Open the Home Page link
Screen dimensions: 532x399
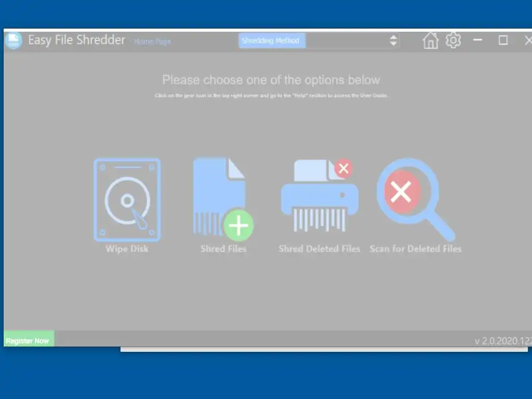pos(152,42)
